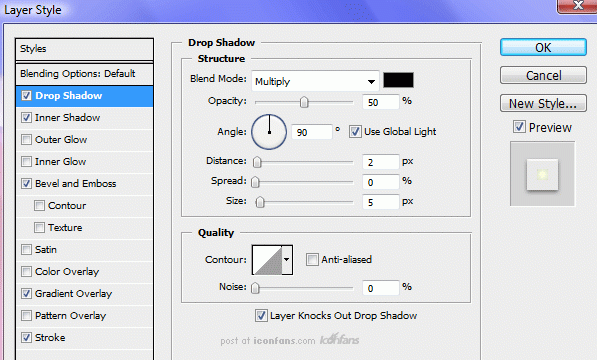597x360 pixels.
Task: Click the Contour curve thumbnail
Action: coord(267,260)
